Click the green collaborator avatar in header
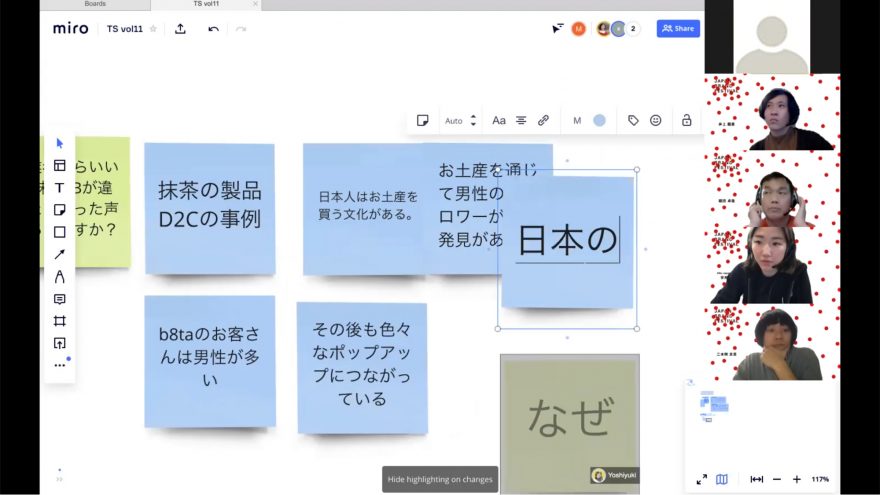This screenshot has height=495, width=880. (x=618, y=29)
